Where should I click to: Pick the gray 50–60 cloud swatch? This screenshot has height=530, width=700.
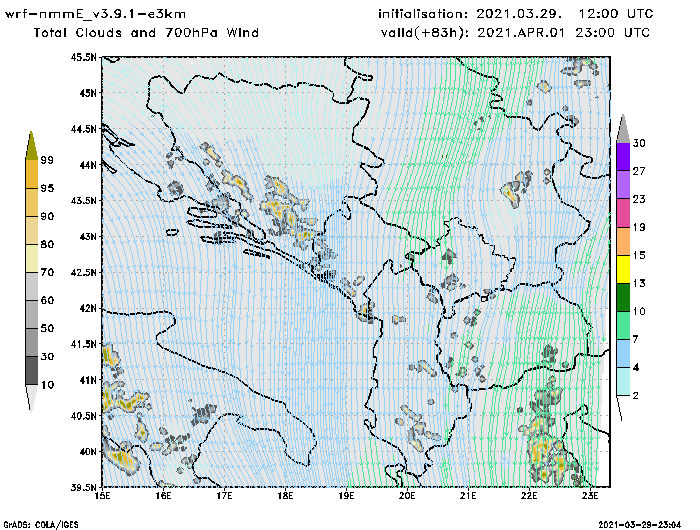pyautogui.click(x=32, y=315)
